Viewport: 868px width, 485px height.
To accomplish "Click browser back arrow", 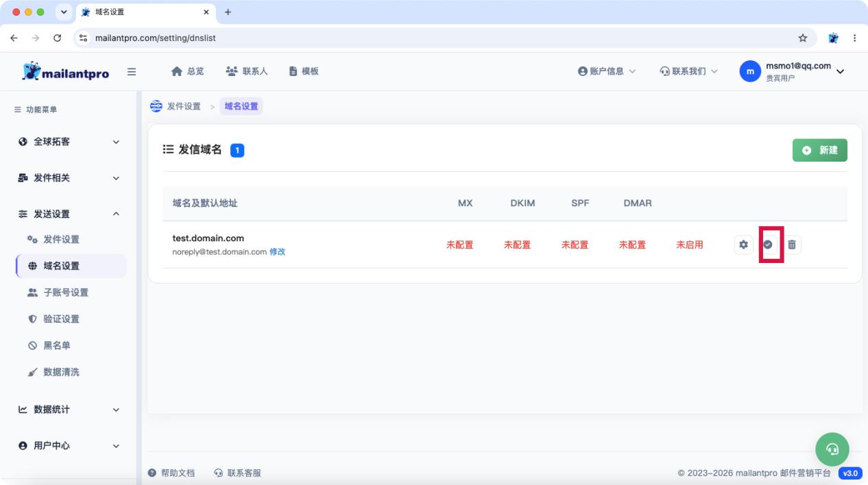I will pos(14,38).
